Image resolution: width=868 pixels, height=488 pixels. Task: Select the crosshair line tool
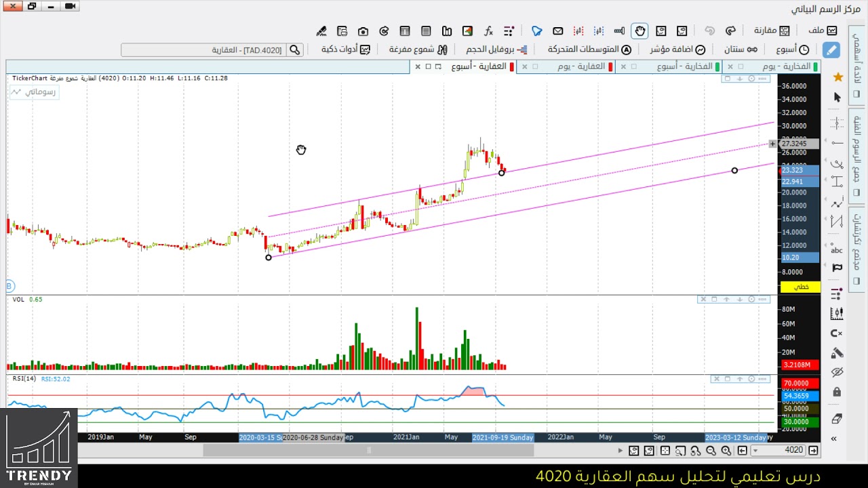click(x=837, y=123)
